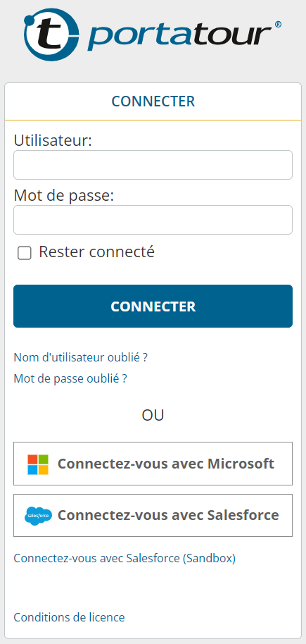
Task: Open Nom d'utilisateur oublié link
Action: click(80, 357)
